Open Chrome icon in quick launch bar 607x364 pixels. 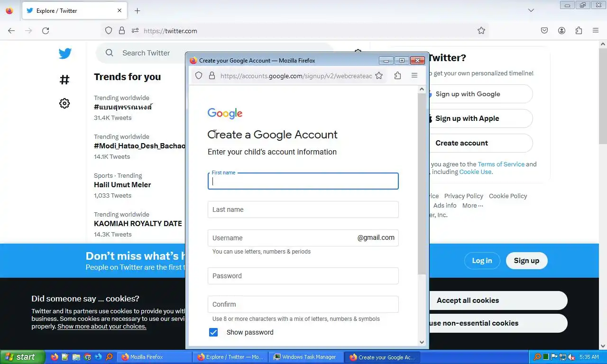click(87, 357)
